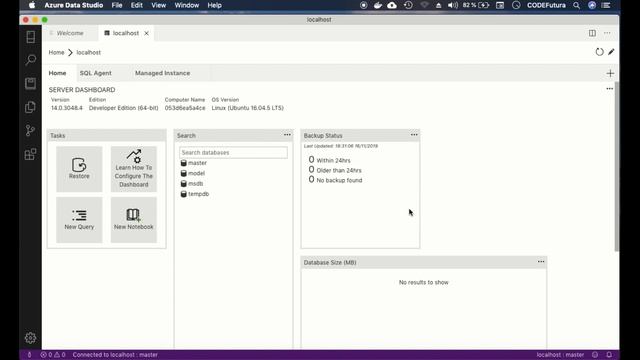Open Database Size widget options menu

click(x=541, y=262)
